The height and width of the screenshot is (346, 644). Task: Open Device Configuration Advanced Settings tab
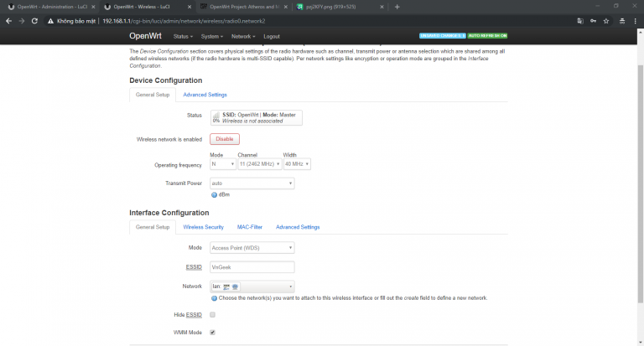click(x=205, y=95)
